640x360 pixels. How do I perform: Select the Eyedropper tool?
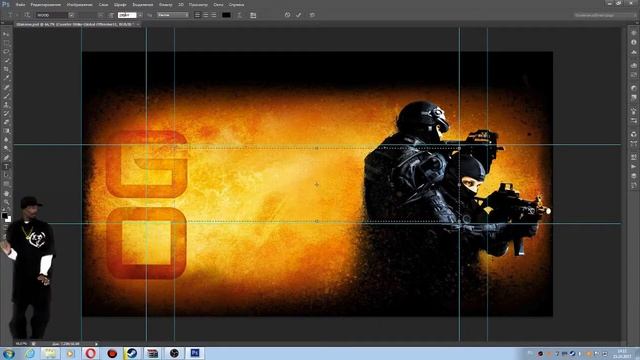(x=7, y=78)
